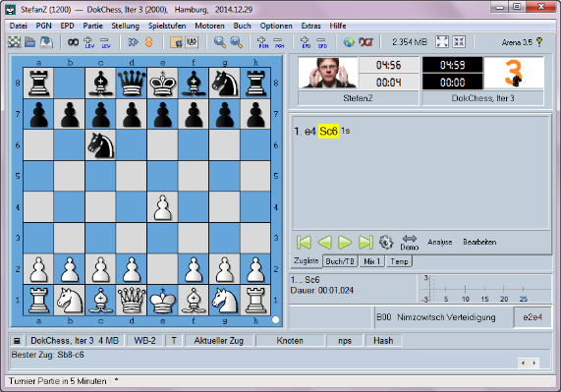Viewport: 561px width, 392px height.
Task: Step back one move with left arrow
Action: [x=324, y=242]
